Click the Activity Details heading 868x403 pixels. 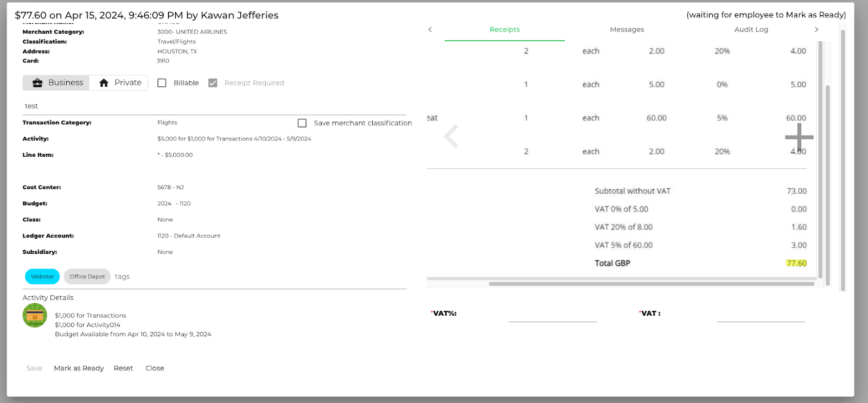click(x=48, y=298)
